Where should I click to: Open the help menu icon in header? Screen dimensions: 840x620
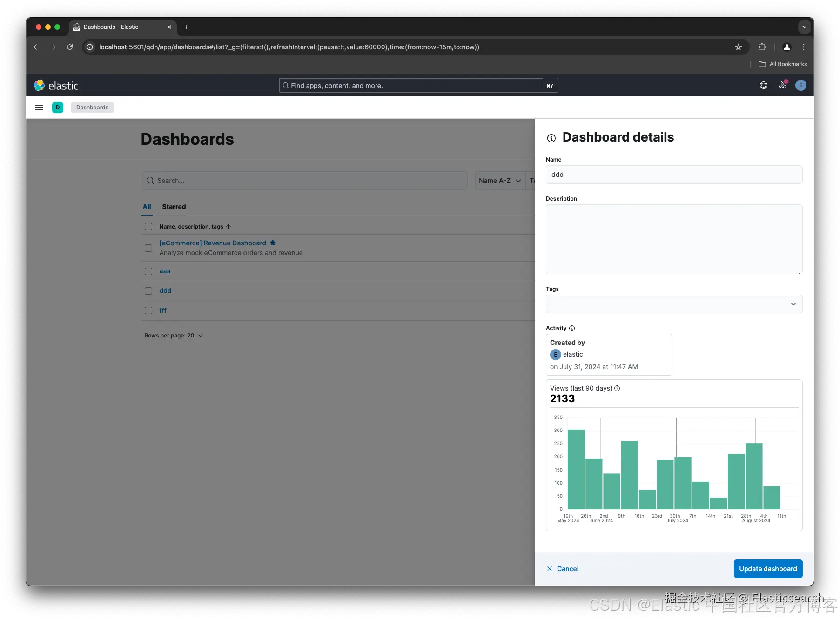pyautogui.click(x=764, y=85)
